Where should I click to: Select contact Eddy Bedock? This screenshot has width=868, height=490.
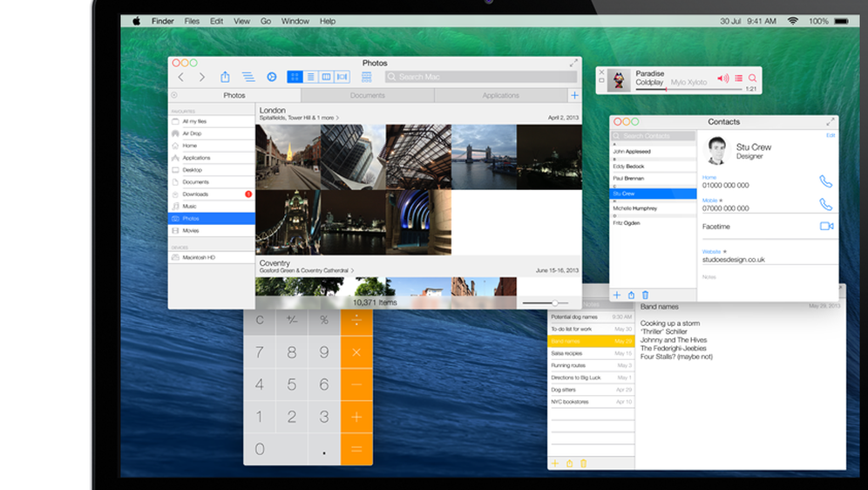654,167
